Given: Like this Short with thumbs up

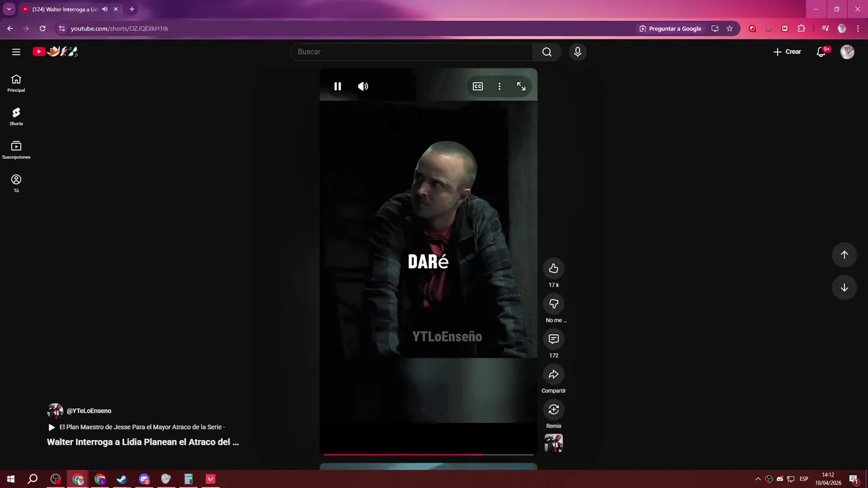Looking at the screenshot, I should click(x=554, y=268).
